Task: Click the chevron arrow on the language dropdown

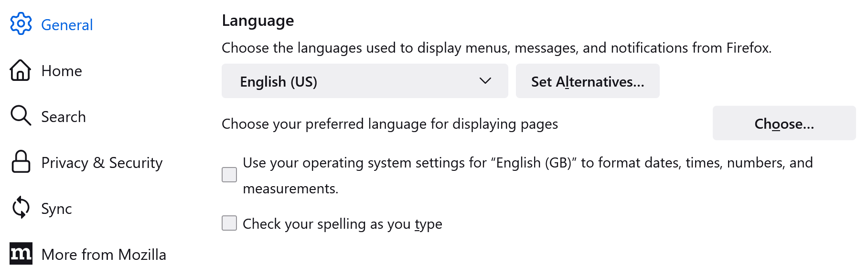Action: (485, 81)
